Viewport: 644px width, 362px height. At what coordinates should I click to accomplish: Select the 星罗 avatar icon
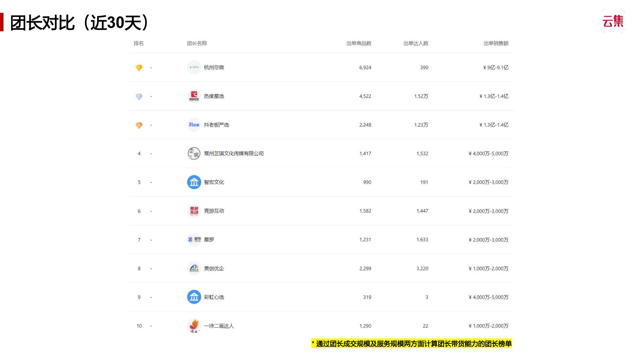(194, 239)
